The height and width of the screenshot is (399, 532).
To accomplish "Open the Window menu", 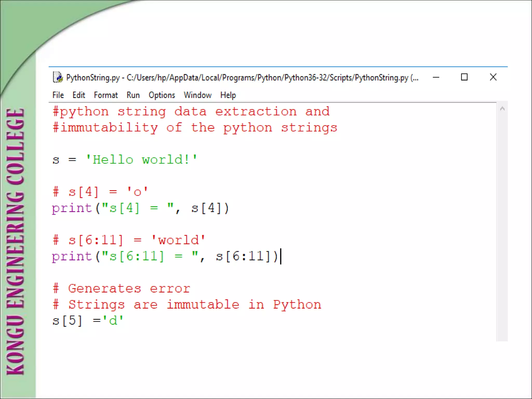I will pos(197,95).
